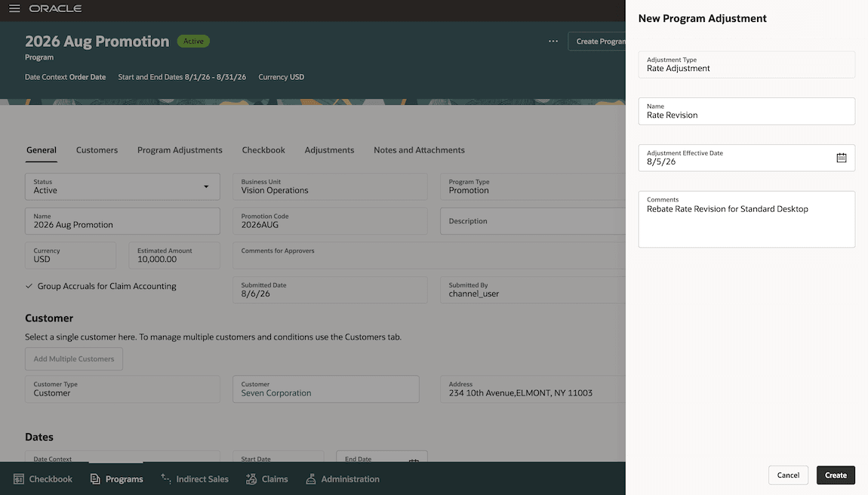The image size is (868, 495).
Task: Click the Currency field showing USD
Action: click(70, 255)
